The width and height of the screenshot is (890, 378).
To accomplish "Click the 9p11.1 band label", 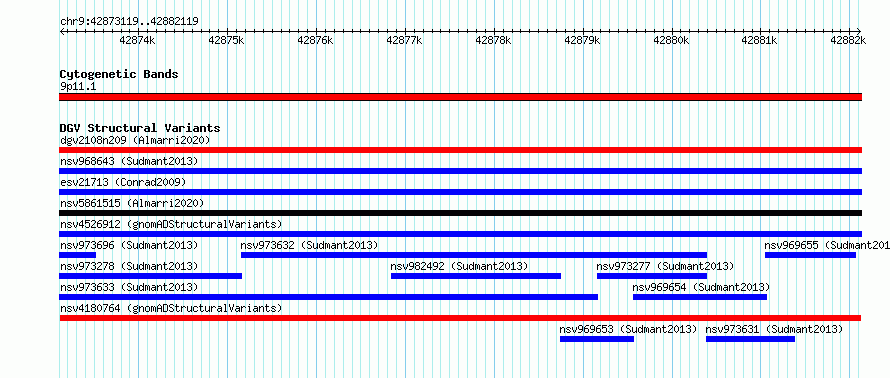I will pyautogui.click(x=78, y=87).
